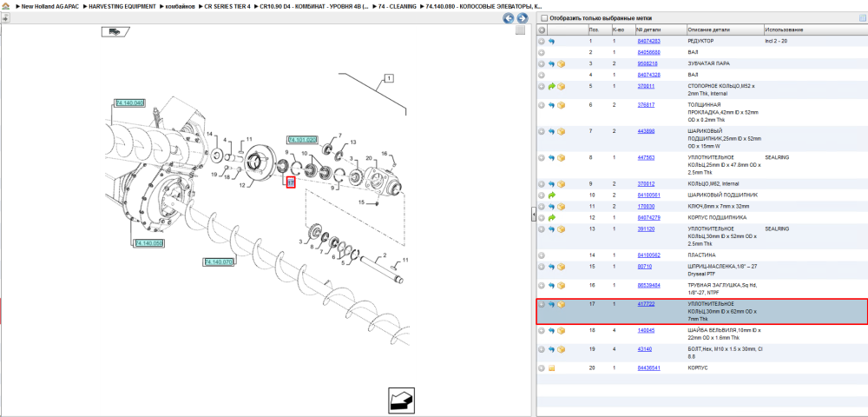This screenshot has width=868, height=417.
Task: Open diagram reference label 74.140.070
Action: click(220, 261)
